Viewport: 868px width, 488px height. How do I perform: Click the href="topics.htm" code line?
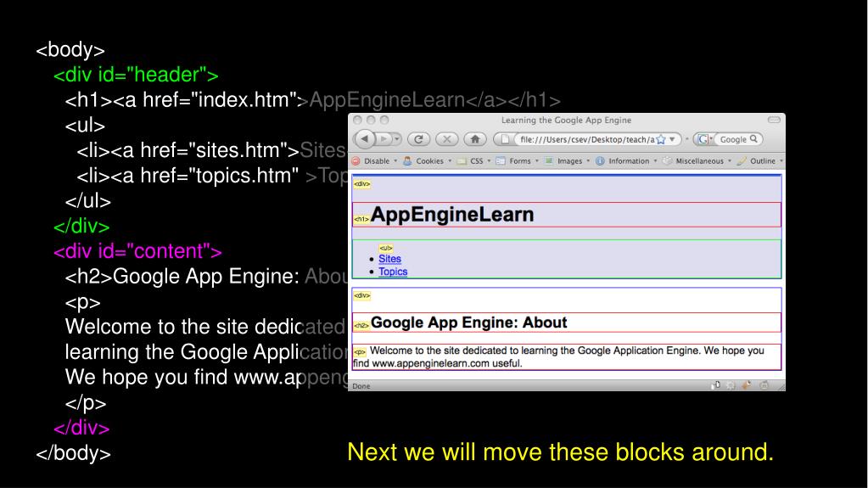212,176
